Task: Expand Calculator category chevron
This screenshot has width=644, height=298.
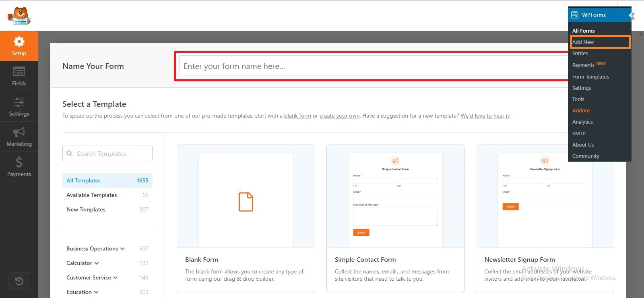Action: [x=97, y=263]
